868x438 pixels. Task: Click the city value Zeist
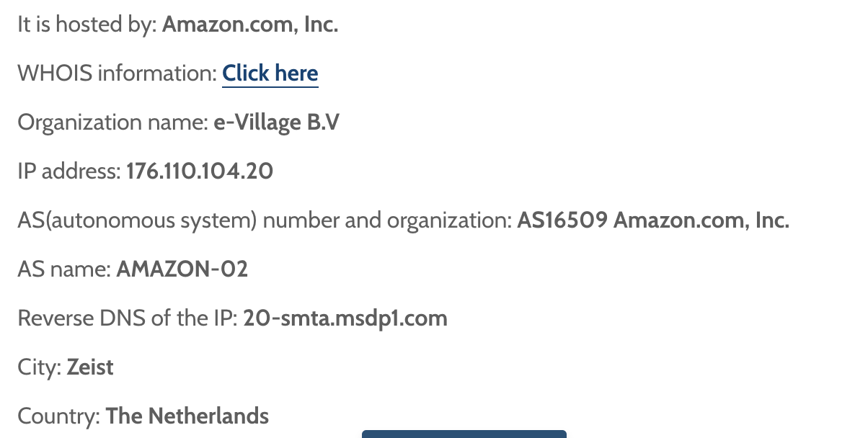tap(90, 367)
